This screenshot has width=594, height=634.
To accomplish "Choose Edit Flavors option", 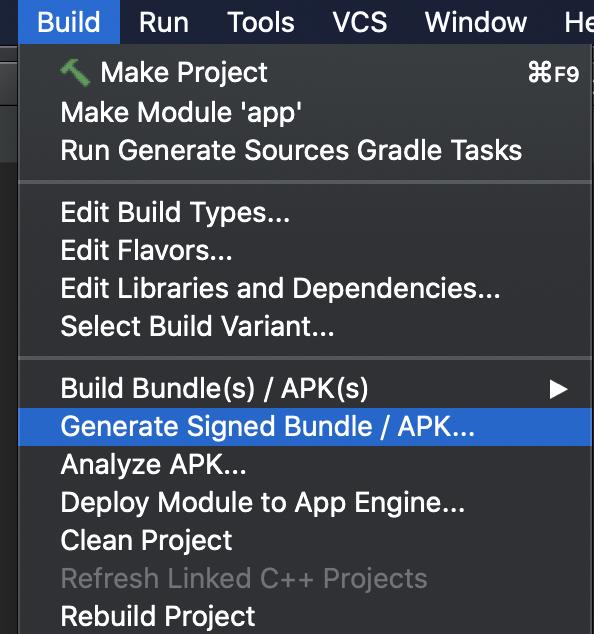I will coord(305,250).
